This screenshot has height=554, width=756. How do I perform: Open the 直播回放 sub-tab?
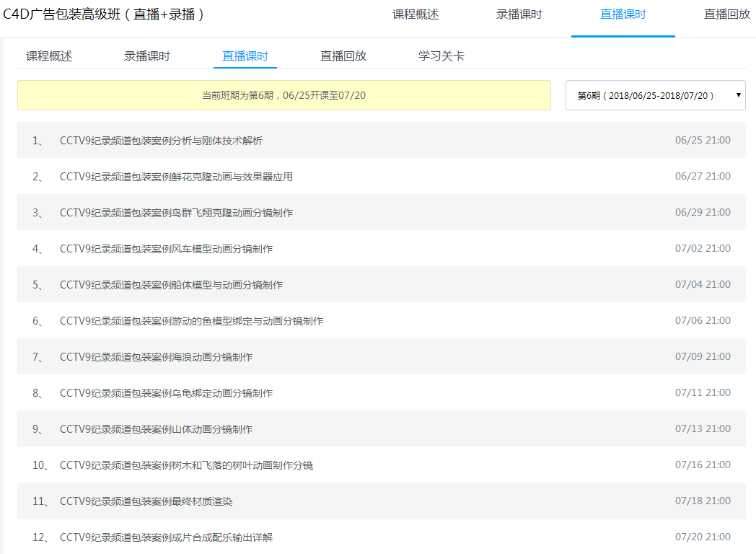click(343, 56)
